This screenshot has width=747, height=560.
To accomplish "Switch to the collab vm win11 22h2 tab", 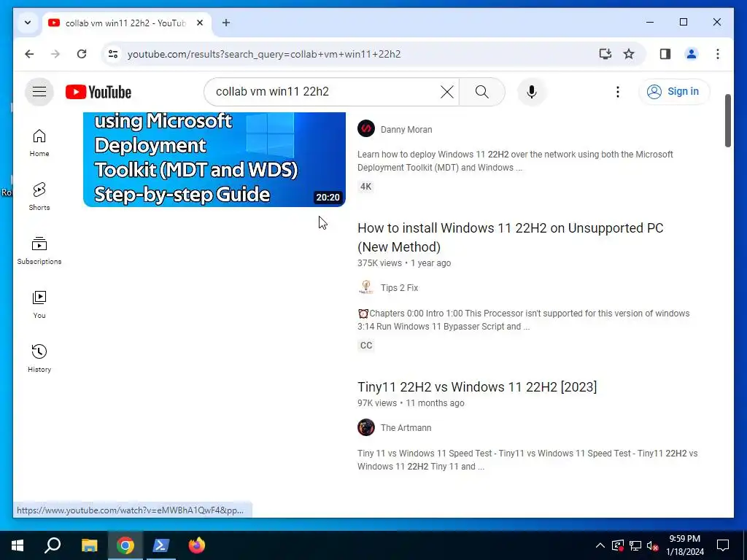I will point(125,23).
